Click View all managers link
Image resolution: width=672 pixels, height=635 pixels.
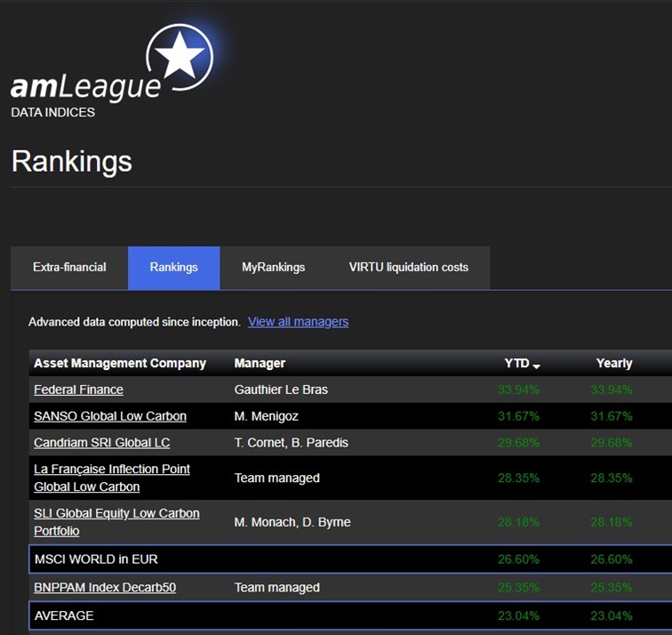[x=299, y=322]
